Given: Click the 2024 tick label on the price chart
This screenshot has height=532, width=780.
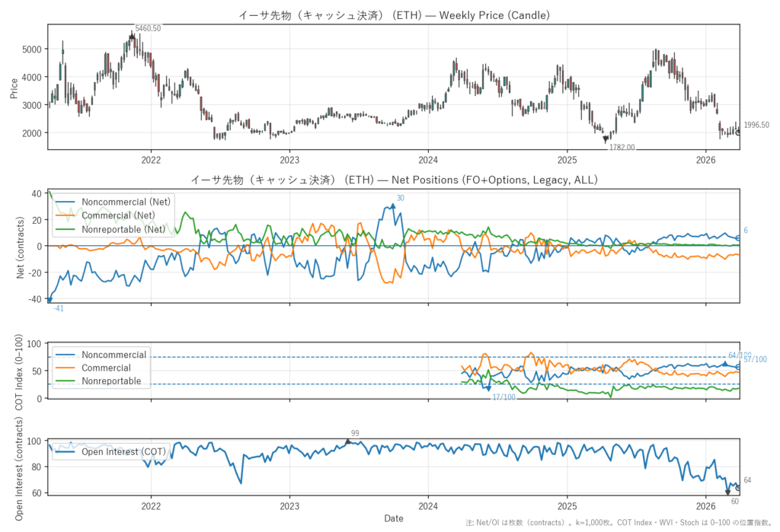Looking at the screenshot, I should click(x=428, y=161).
